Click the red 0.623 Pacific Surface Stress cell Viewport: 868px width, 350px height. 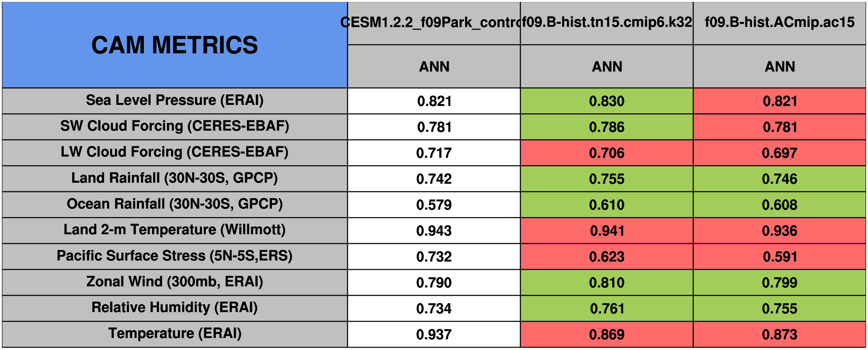[x=607, y=257]
